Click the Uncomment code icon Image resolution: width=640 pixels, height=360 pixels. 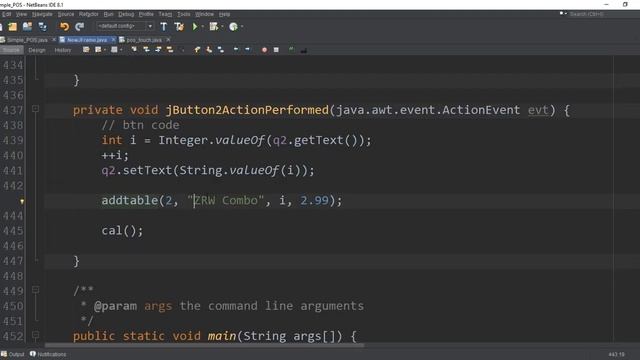(x=304, y=50)
